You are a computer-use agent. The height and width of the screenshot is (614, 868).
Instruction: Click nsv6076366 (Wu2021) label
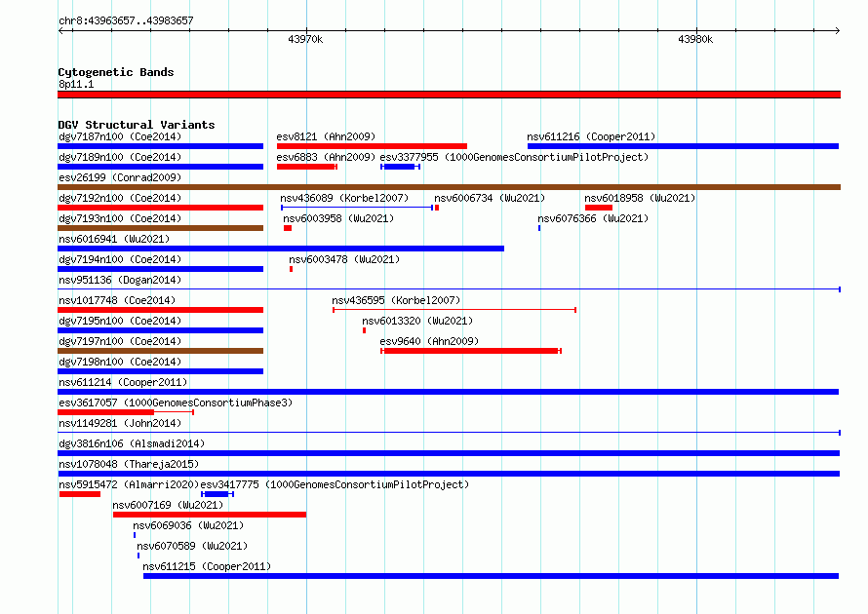click(x=593, y=218)
